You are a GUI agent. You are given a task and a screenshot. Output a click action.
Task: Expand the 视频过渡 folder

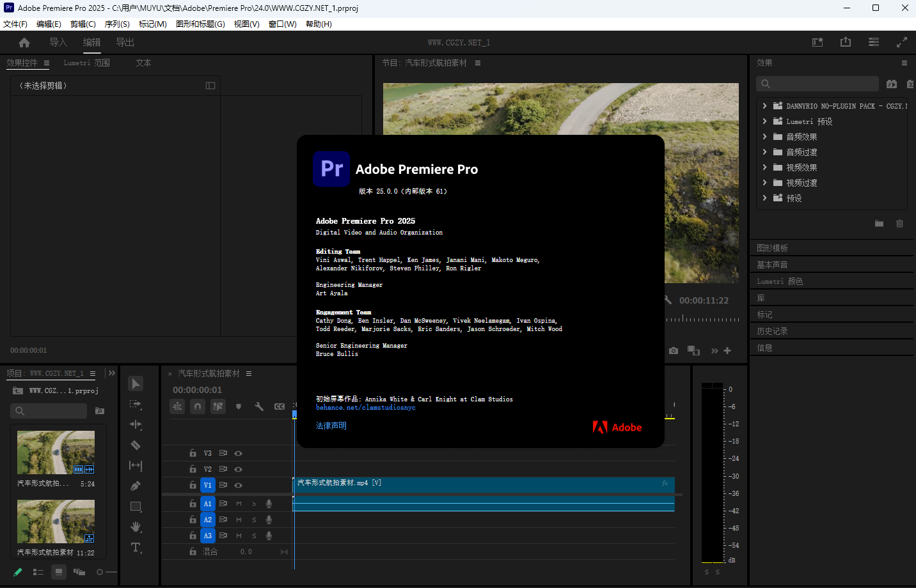[764, 183]
